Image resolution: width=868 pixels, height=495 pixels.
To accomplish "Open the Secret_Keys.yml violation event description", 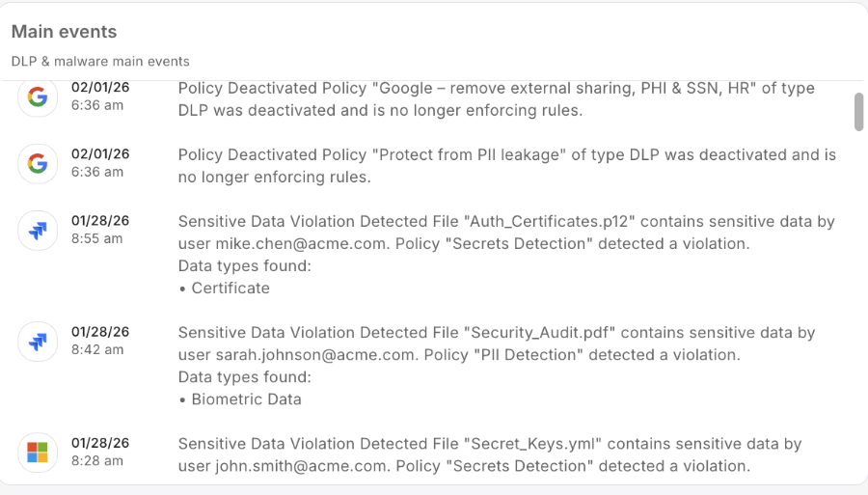I will pos(490,454).
